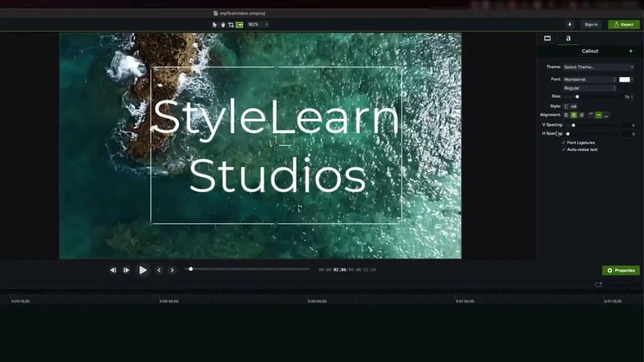644x362 pixels.
Task: Toggle the strikethrough AB style
Action: [574, 107]
